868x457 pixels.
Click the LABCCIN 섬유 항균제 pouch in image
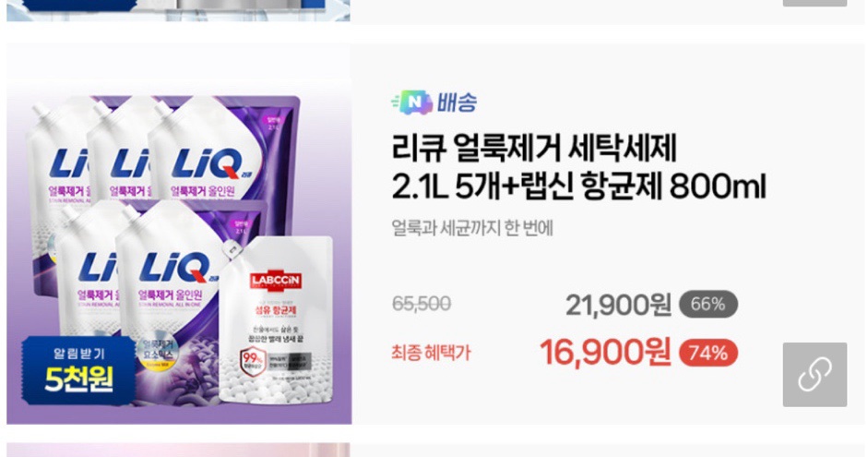pyautogui.click(x=276, y=320)
